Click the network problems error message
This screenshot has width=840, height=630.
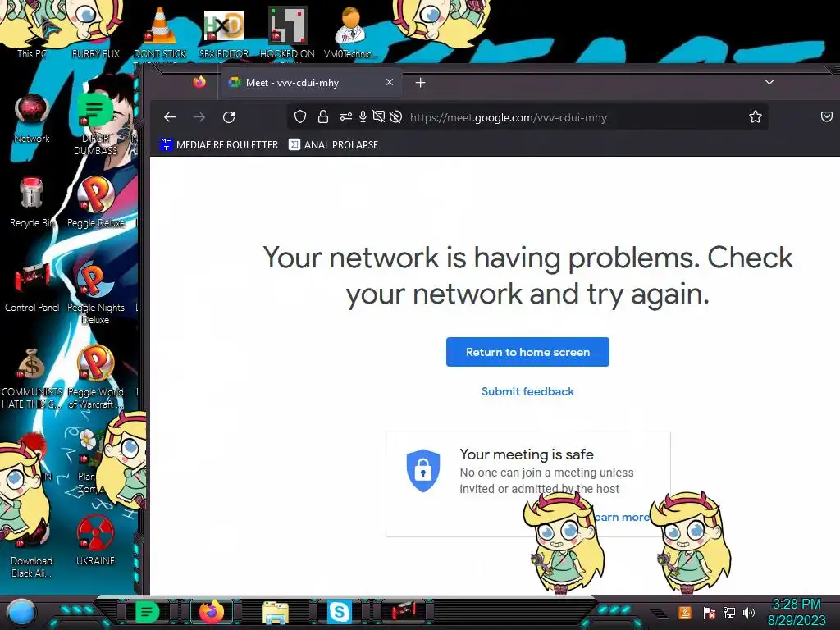coord(527,276)
